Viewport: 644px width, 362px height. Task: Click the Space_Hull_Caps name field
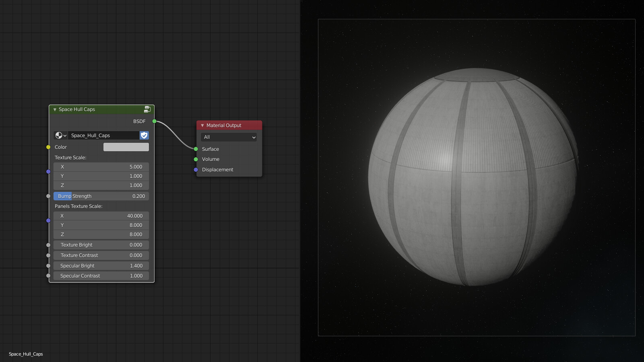point(103,135)
